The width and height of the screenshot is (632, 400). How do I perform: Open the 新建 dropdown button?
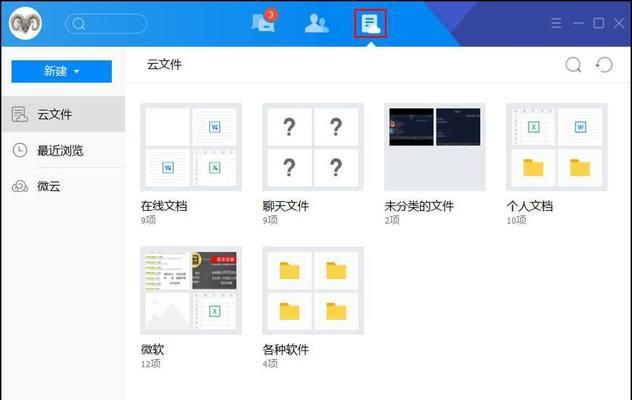tap(62, 71)
